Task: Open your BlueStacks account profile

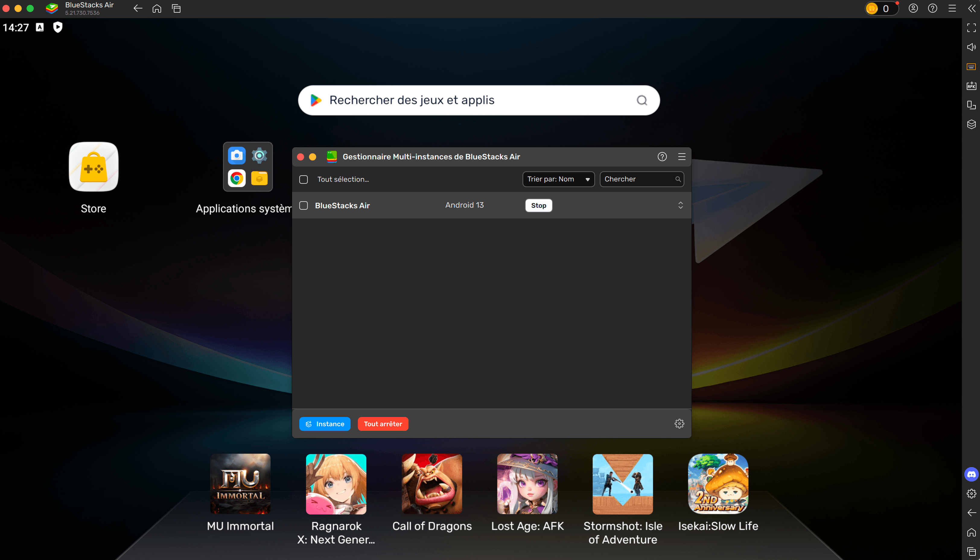Action: [913, 8]
